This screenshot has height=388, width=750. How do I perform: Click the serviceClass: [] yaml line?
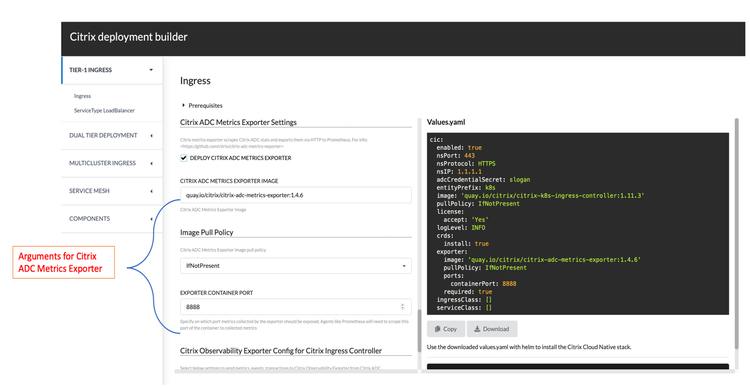tap(464, 308)
